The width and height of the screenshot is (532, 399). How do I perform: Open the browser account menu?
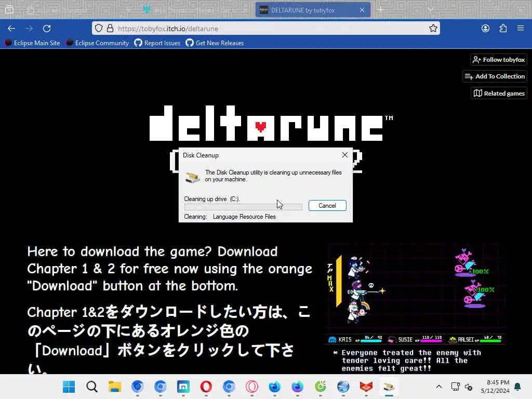pos(485,29)
